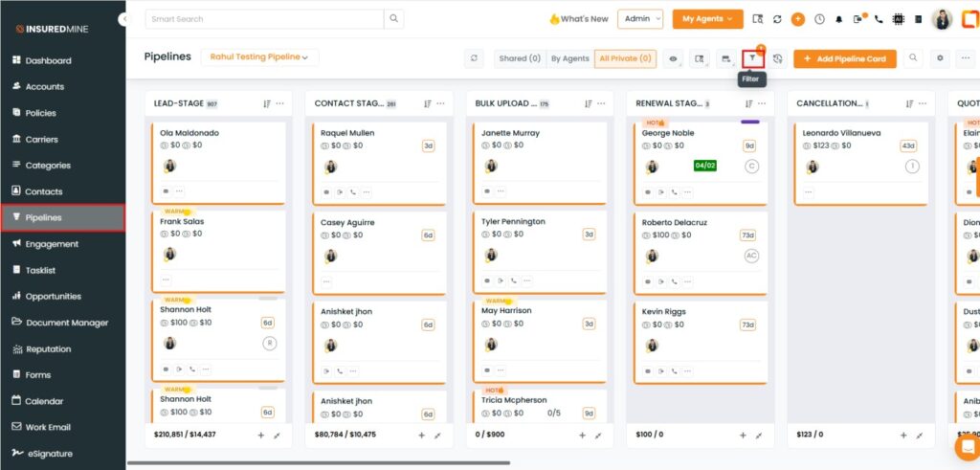Switch to All Private view
This screenshot has height=470, width=980.
point(625,58)
